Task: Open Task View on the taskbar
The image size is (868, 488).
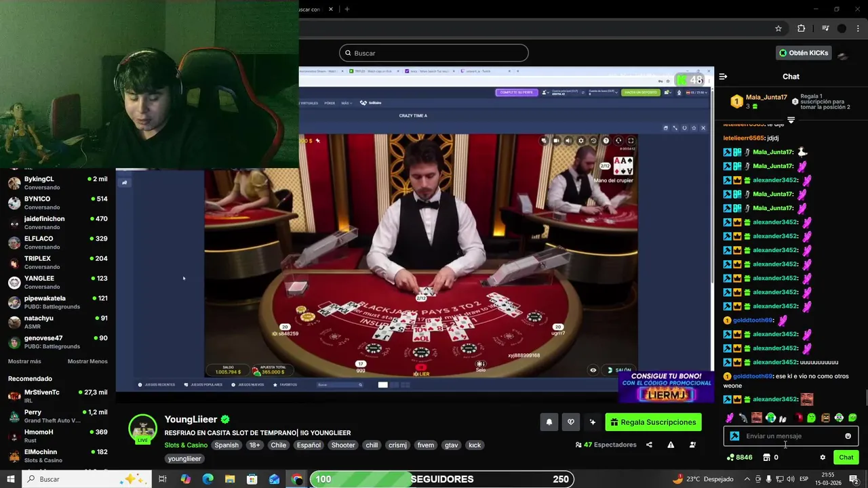Action: (163, 479)
